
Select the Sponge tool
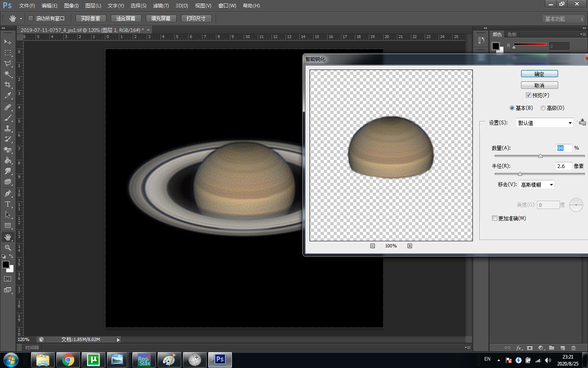point(8,182)
